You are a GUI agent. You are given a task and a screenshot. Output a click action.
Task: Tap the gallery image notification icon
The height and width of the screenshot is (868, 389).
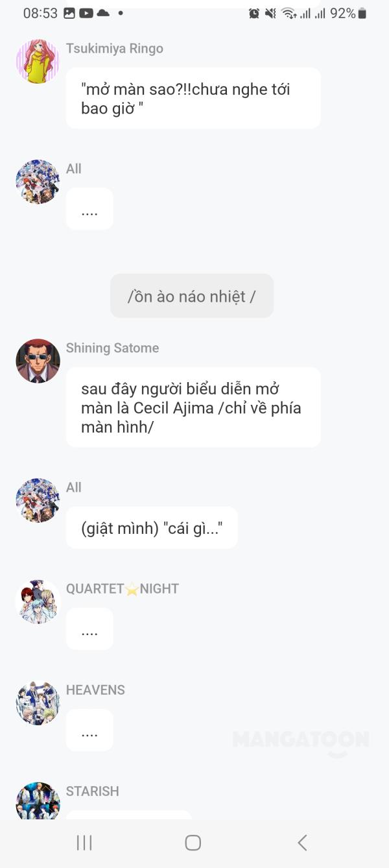click(x=69, y=13)
